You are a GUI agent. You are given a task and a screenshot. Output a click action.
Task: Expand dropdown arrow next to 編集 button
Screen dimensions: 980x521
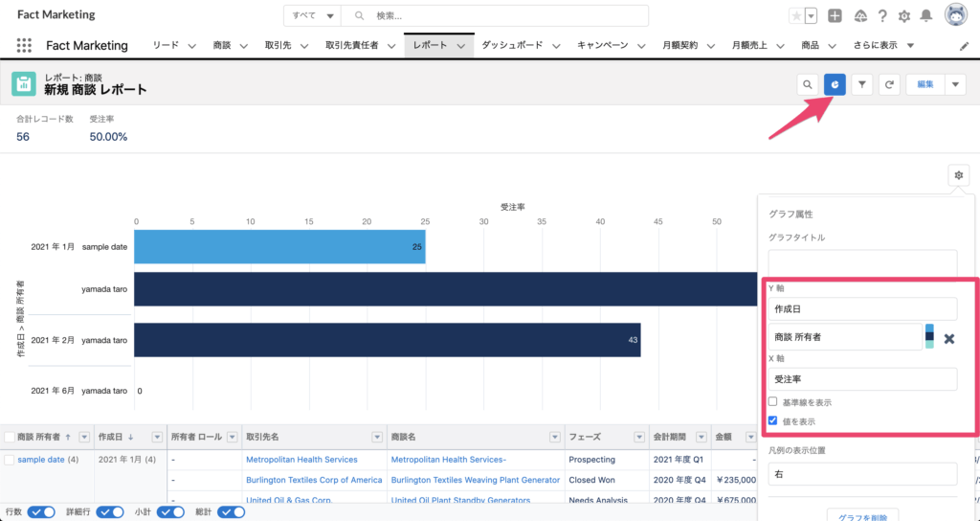click(x=955, y=85)
